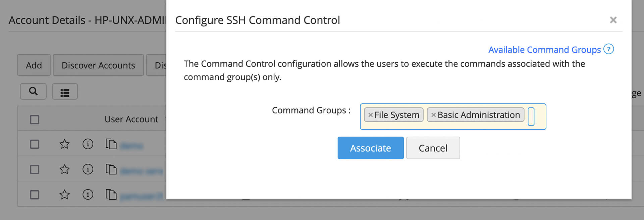The width and height of the screenshot is (644, 220).
Task: Check the first account row checkbox
Action: point(35,144)
